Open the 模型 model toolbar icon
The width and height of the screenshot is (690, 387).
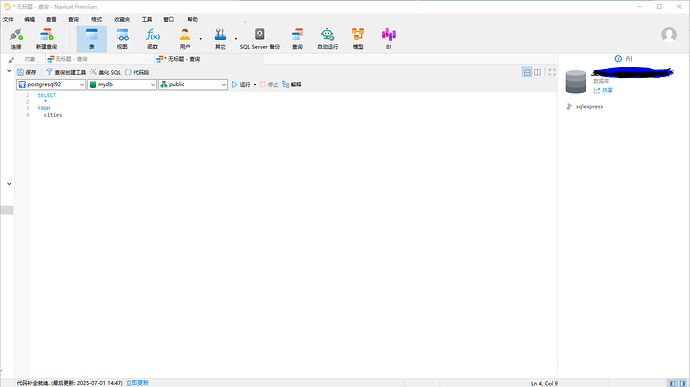pos(358,38)
